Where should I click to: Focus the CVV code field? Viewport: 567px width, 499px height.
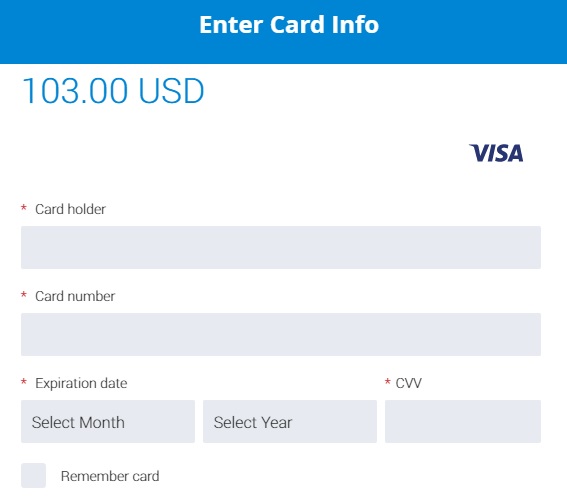click(463, 421)
